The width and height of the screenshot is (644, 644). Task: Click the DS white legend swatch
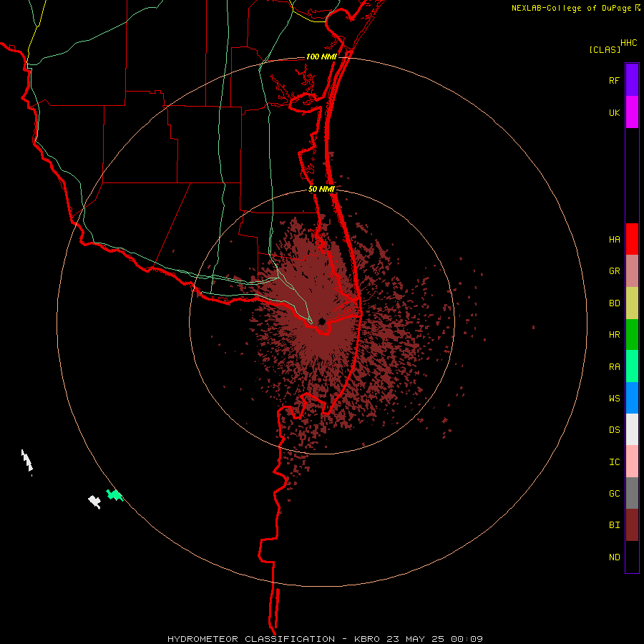[x=632, y=429]
